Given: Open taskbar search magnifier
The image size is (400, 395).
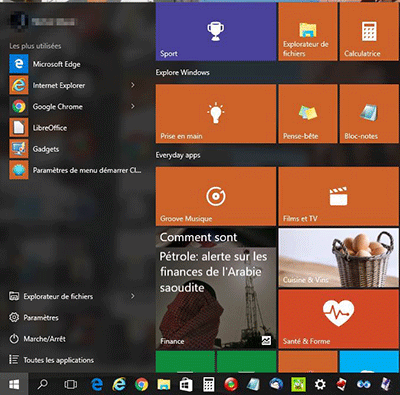Looking at the screenshot, I should pyautogui.click(x=42, y=384).
